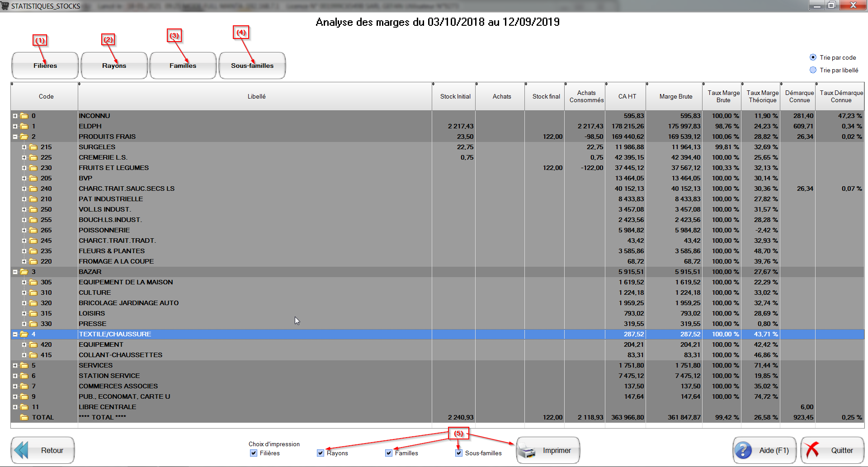Click the blue back arrow icon on Retour
The image size is (868, 467).
click(x=21, y=450)
